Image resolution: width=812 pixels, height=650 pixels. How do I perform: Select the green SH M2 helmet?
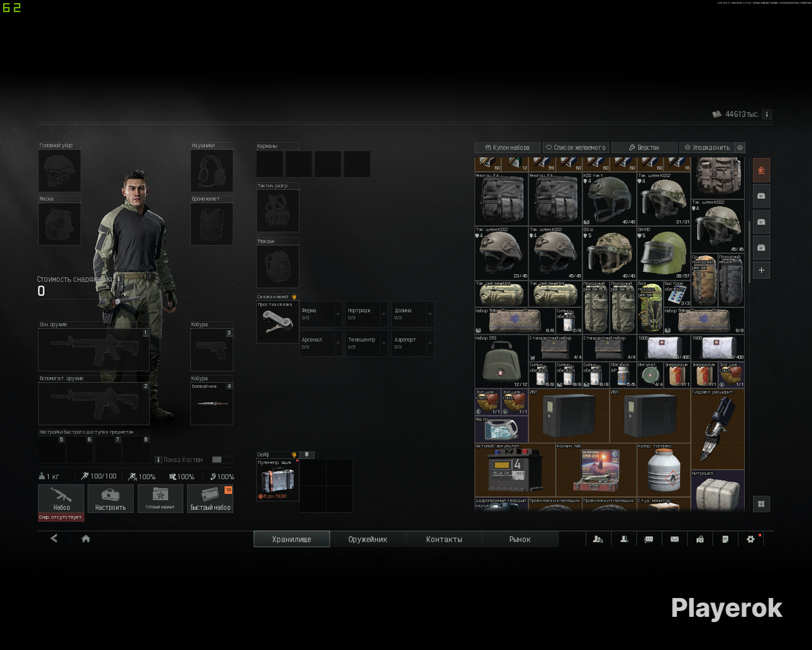663,253
